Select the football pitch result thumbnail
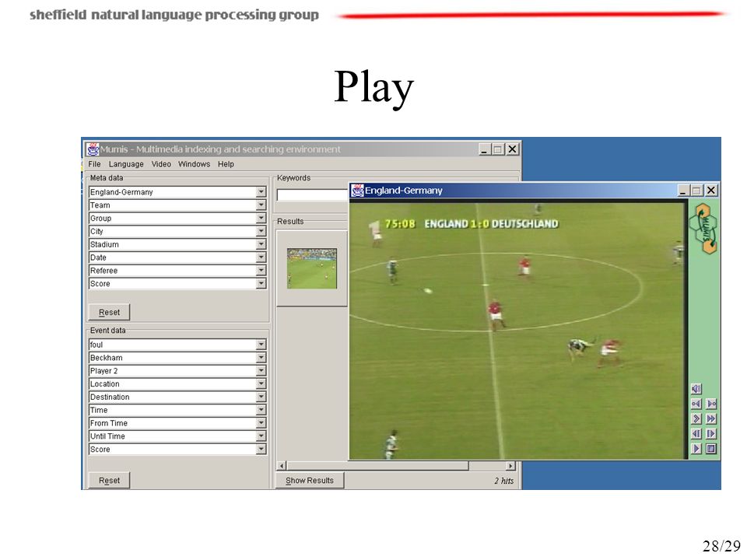 pos(312,268)
